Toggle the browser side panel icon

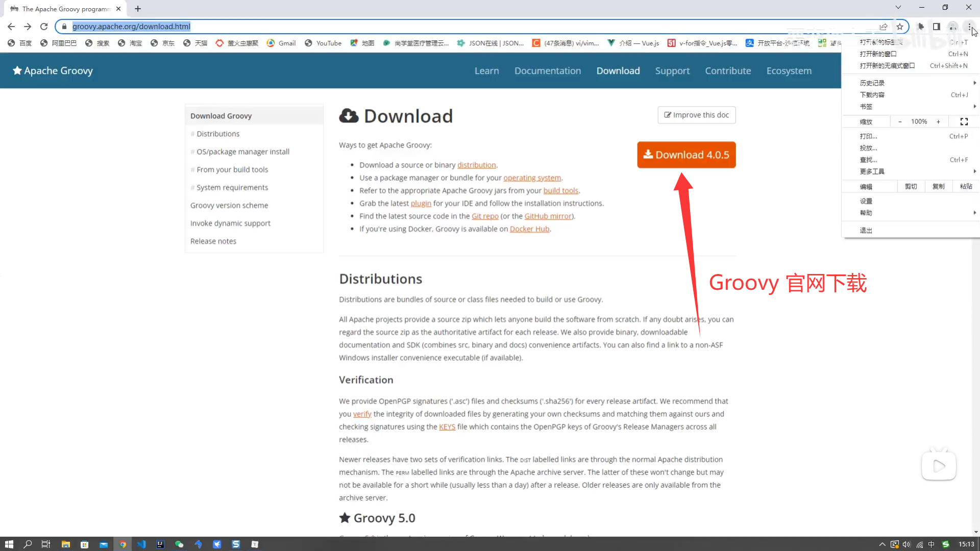pos(937,27)
